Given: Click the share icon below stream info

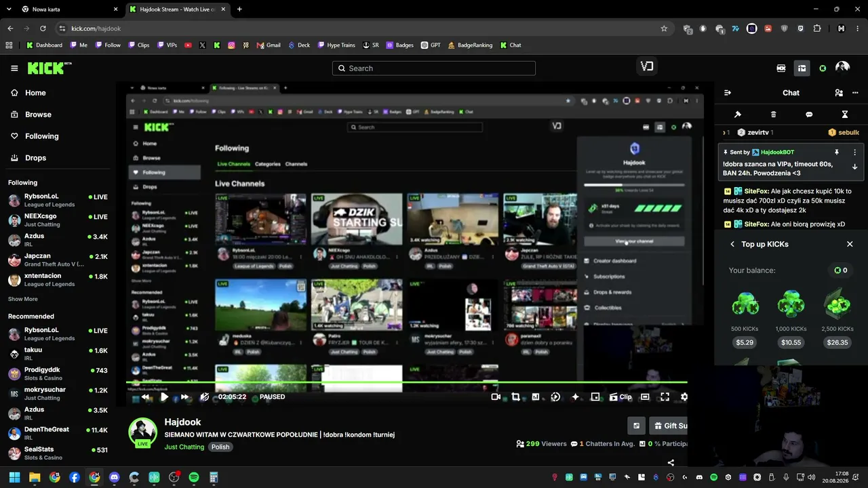Looking at the screenshot, I should pyautogui.click(x=671, y=463).
